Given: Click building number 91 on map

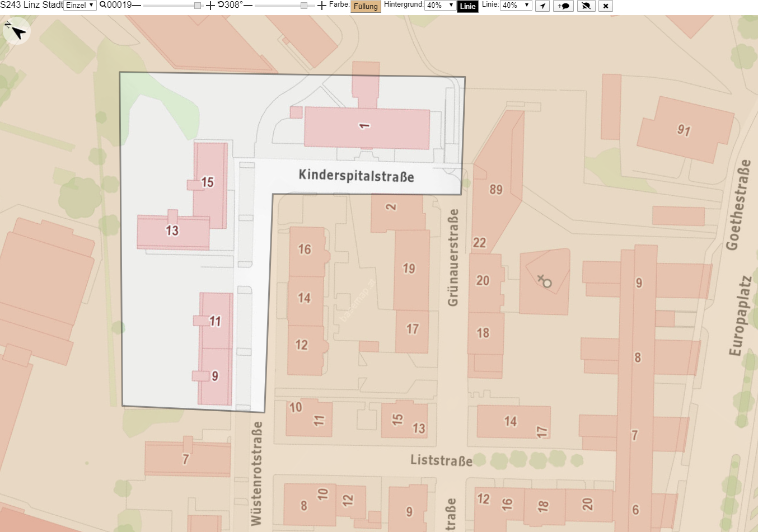Looking at the screenshot, I should 684,130.
